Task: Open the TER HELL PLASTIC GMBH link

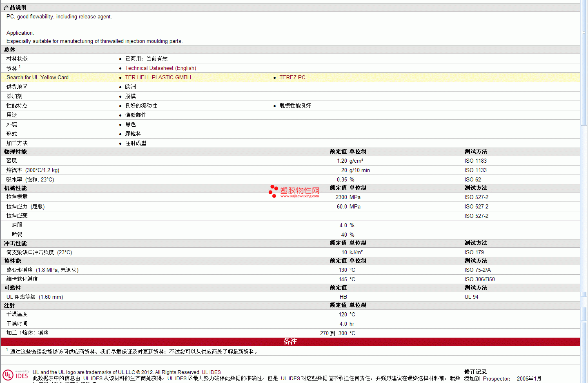Action: click(x=158, y=78)
